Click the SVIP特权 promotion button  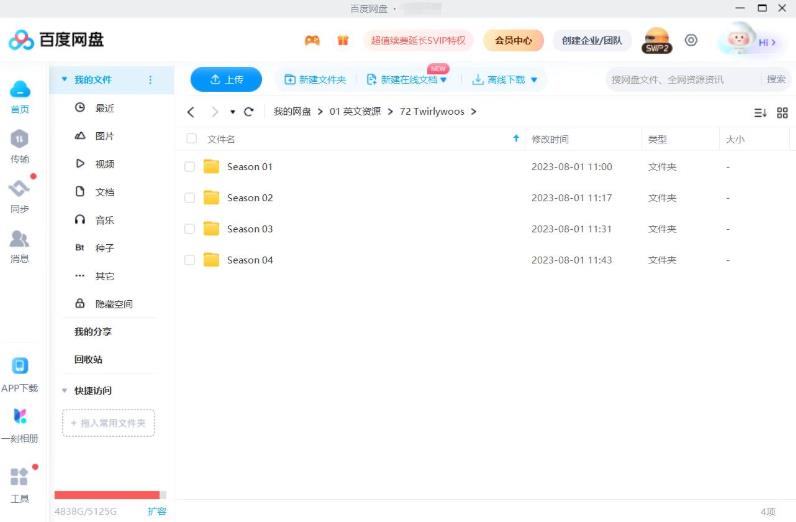coord(418,40)
